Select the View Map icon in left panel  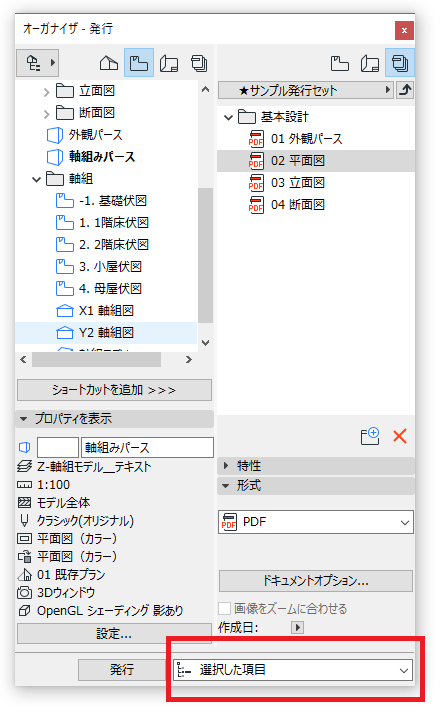point(139,63)
